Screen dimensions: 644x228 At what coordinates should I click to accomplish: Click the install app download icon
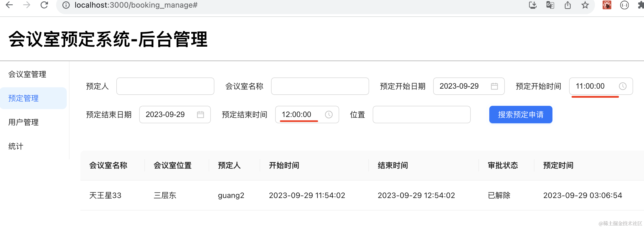[x=533, y=5]
